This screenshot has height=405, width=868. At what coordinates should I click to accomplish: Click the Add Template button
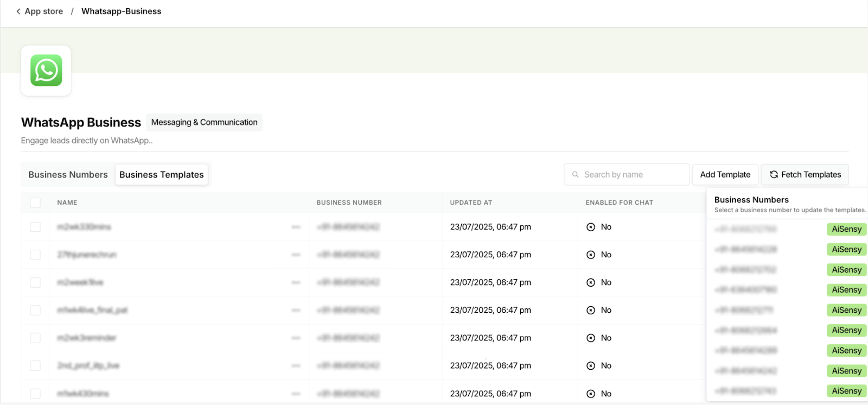[x=725, y=175]
